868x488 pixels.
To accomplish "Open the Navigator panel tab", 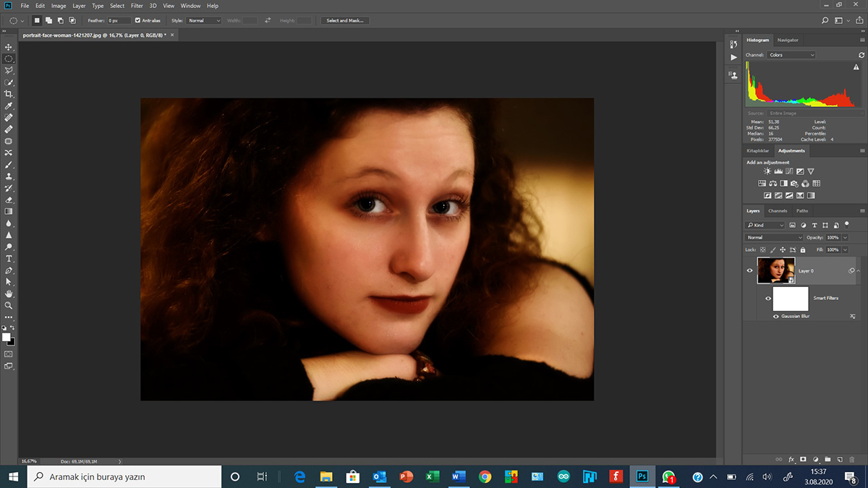I will coord(788,40).
